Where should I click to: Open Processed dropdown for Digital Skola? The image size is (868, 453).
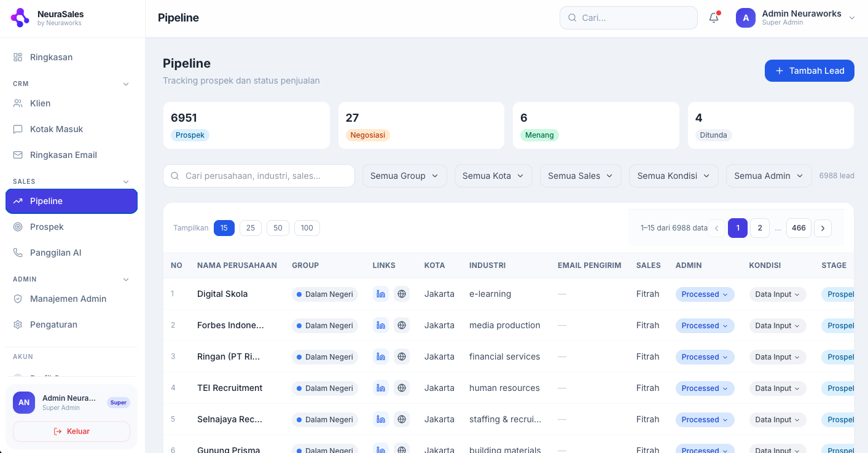(x=705, y=294)
